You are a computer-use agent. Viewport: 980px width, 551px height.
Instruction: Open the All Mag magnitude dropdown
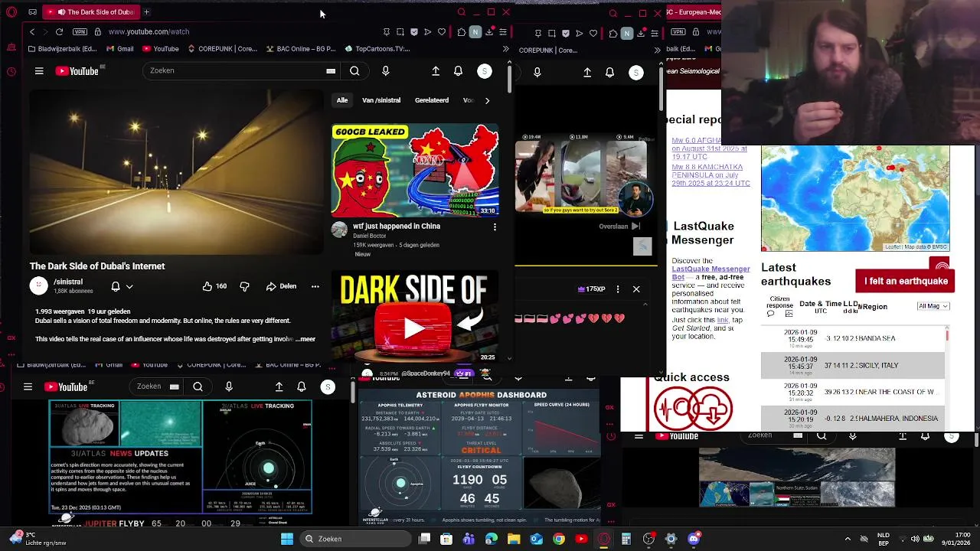click(933, 306)
